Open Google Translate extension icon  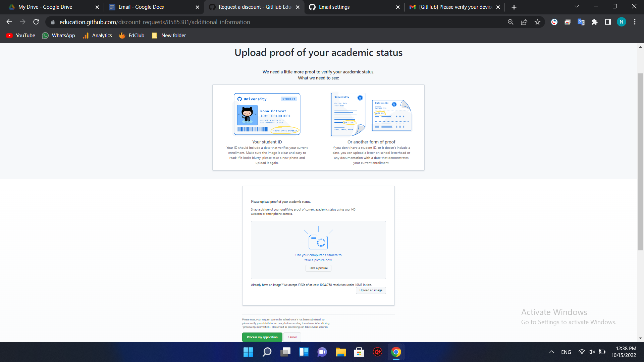tap(581, 22)
